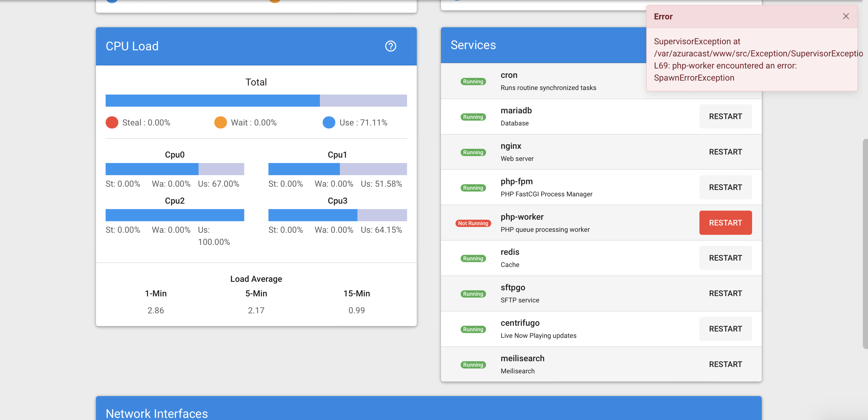Click the blue Use legend dot
Image resolution: width=868 pixels, height=420 pixels.
329,122
